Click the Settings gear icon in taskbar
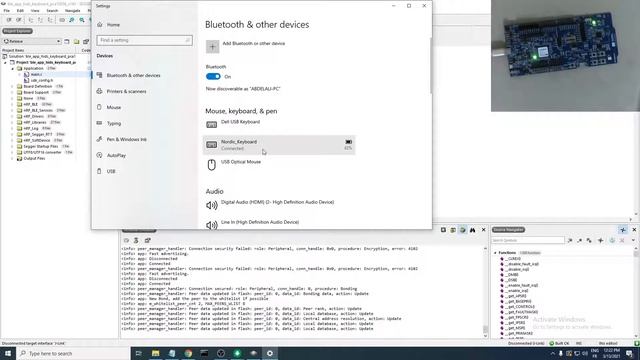Viewport: 640px width, 360px height. [270, 353]
